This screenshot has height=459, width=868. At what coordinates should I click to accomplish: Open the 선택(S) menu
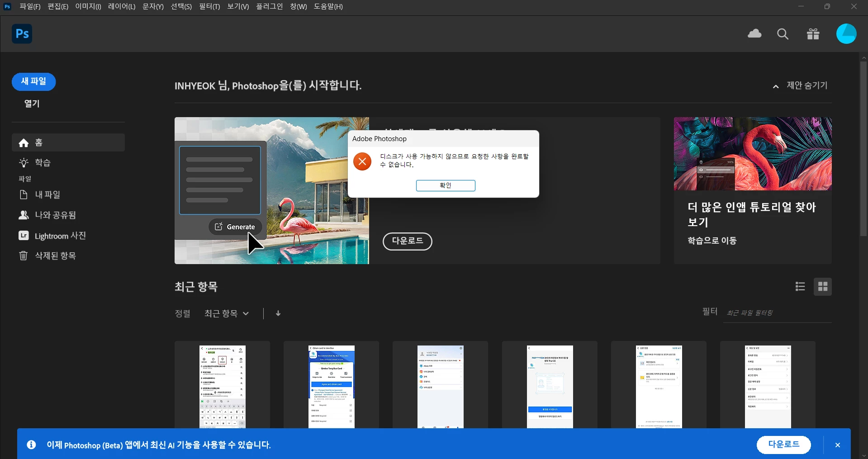pos(181,6)
